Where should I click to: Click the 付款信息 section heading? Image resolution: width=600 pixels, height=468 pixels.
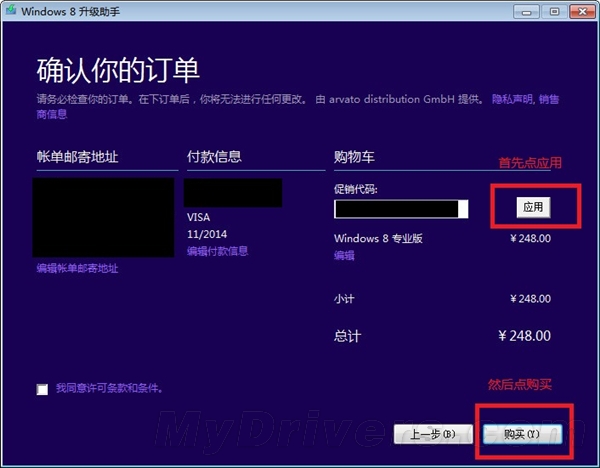(x=214, y=157)
